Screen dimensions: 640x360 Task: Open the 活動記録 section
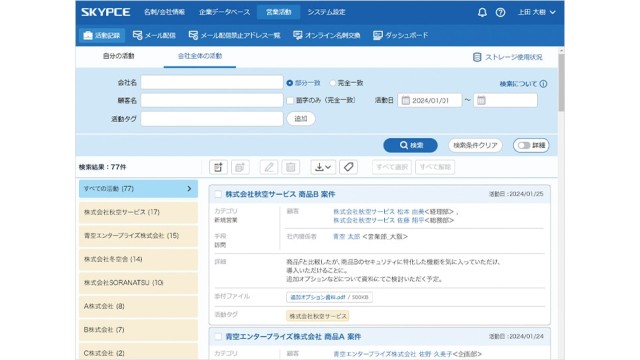[102, 36]
